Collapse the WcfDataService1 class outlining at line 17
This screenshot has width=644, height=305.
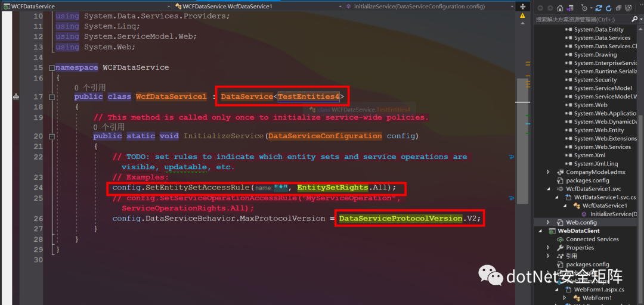(51, 97)
